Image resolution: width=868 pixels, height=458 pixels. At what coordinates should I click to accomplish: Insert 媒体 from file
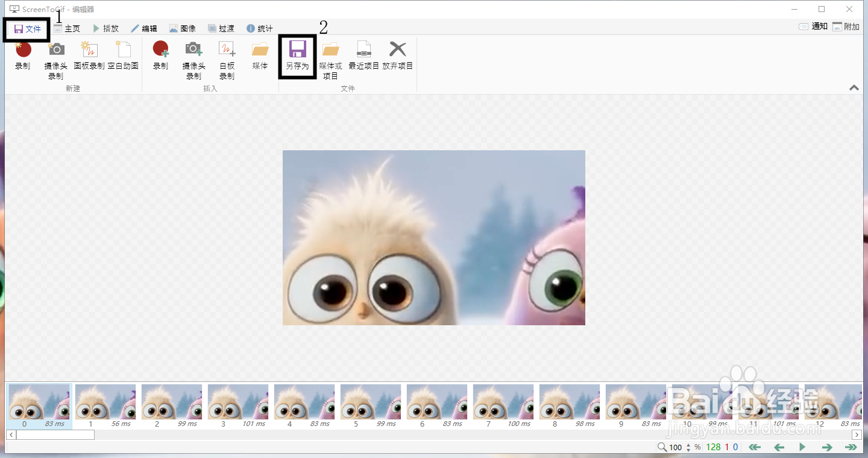click(x=260, y=56)
